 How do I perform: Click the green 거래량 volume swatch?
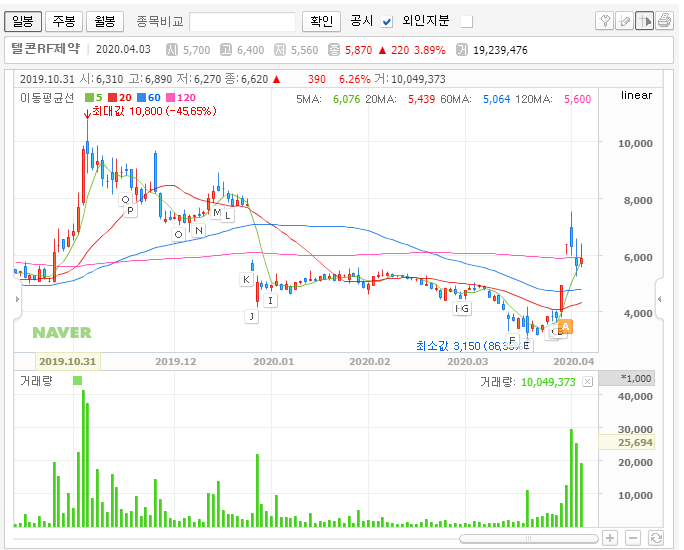[78, 381]
